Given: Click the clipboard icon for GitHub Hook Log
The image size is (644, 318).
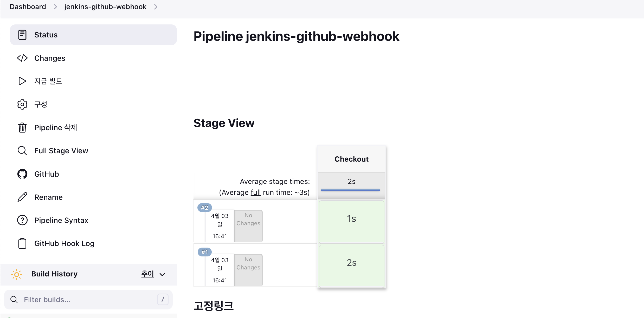Looking at the screenshot, I should point(22,243).
